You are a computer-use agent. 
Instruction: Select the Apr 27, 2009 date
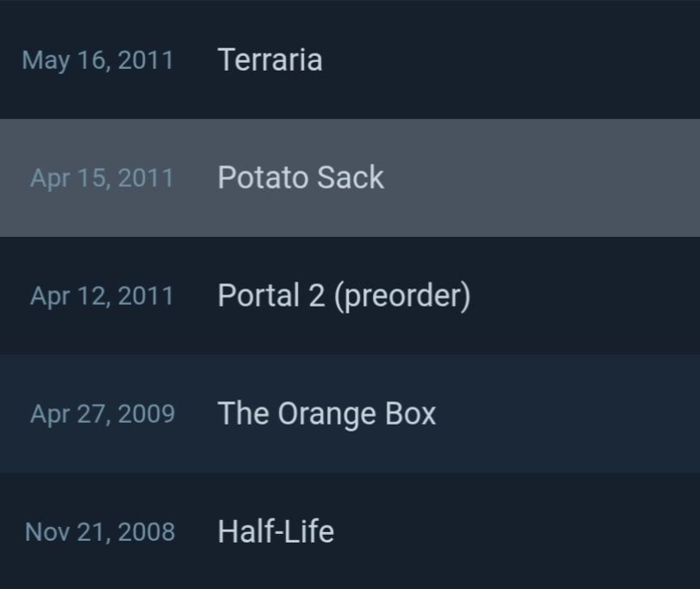point(102,414)
